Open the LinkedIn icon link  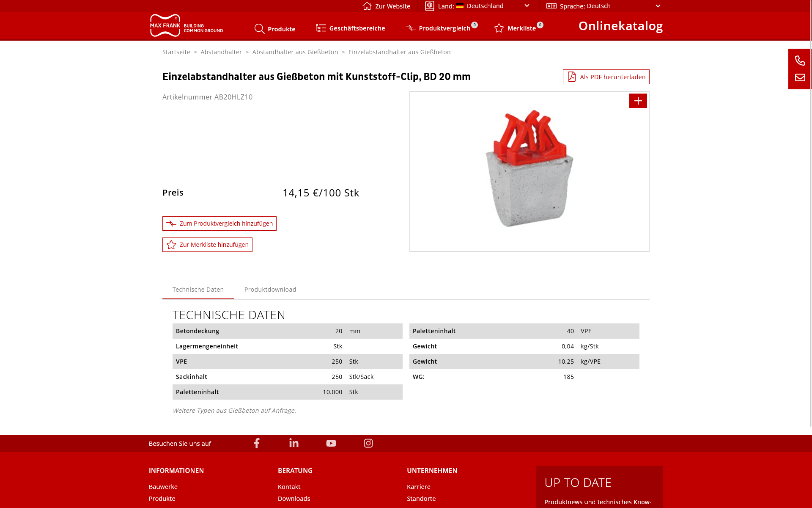[x=294, y=443]
